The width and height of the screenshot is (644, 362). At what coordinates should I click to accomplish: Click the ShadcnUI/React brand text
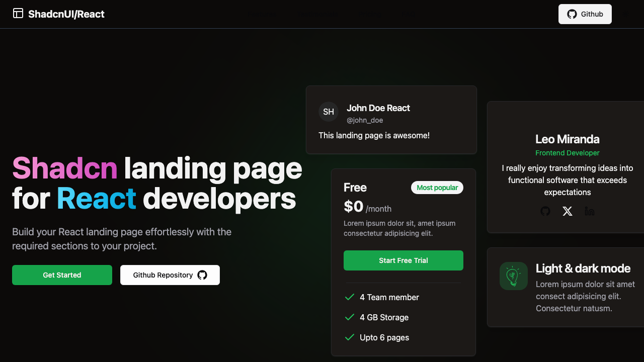coord(66,14)
